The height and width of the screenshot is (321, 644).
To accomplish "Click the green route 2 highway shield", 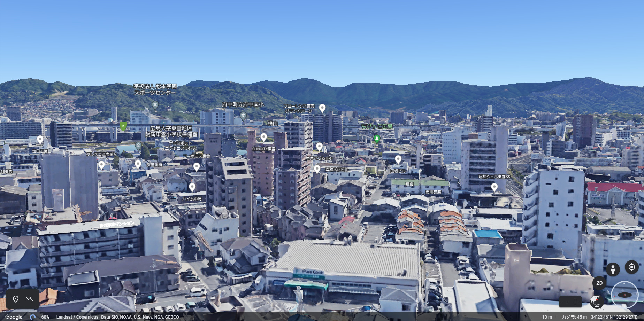I will coord(123,126).
